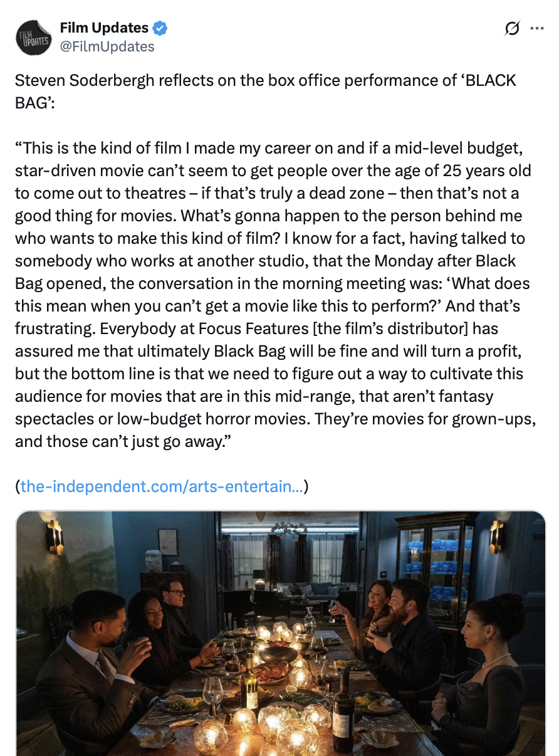This screenshot has height=756, width=559.
Task: Click the Film Updates display name
Action: click(104, 28)
